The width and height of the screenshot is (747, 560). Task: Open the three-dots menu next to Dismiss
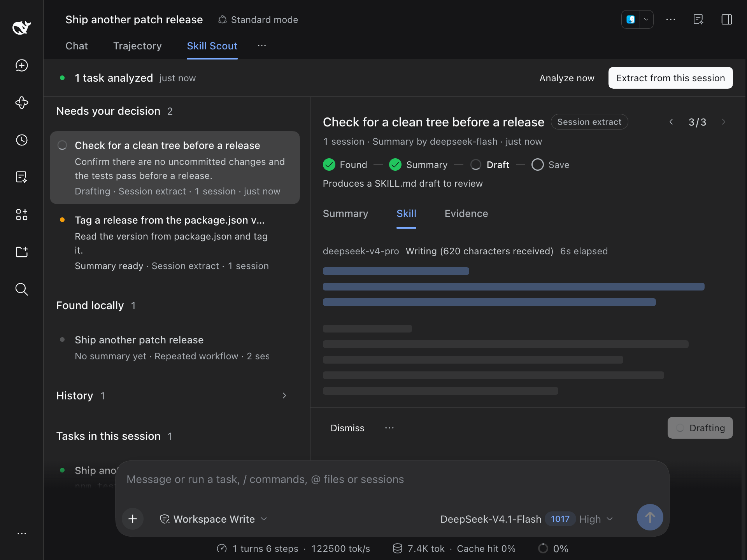[x=389, y=428]
